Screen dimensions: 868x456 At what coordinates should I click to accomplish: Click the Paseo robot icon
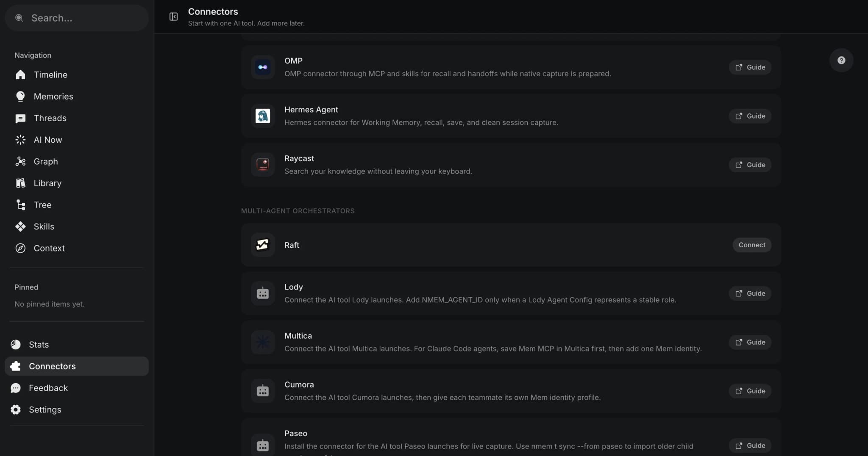[x=263, y=445]
